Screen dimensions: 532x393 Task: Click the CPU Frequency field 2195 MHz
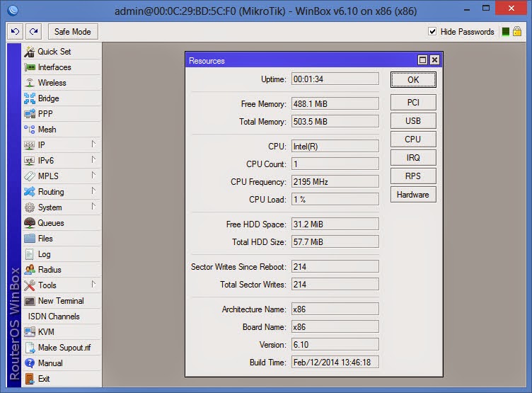pos(335,182)
